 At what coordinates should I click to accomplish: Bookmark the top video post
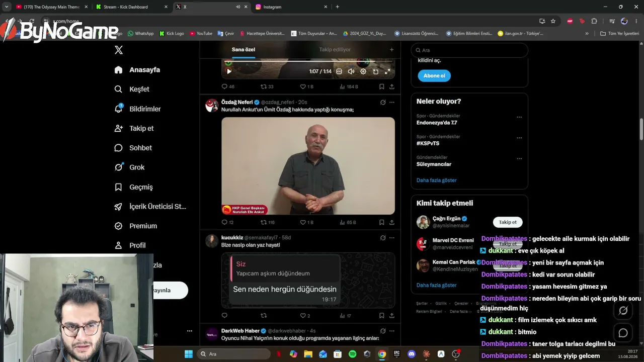pos(382,86)
